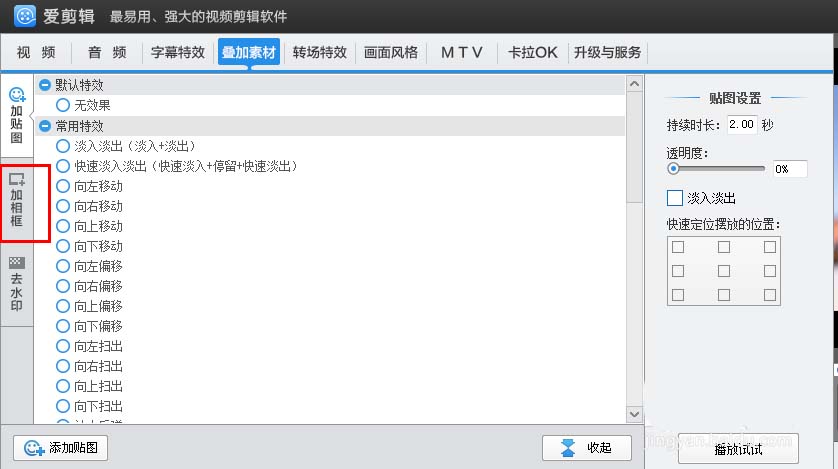The image size is (838, 469).
Task: Open the 去水印 sidebar panel
Action: click(x=16, y=284)
